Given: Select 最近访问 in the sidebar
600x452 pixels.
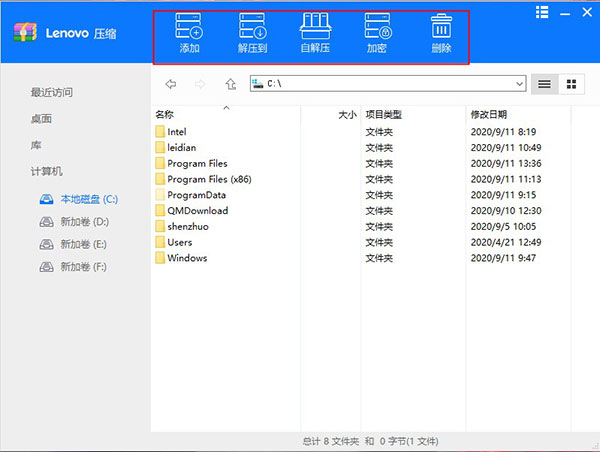Looking at the screenshot, I should click(52, 92).
